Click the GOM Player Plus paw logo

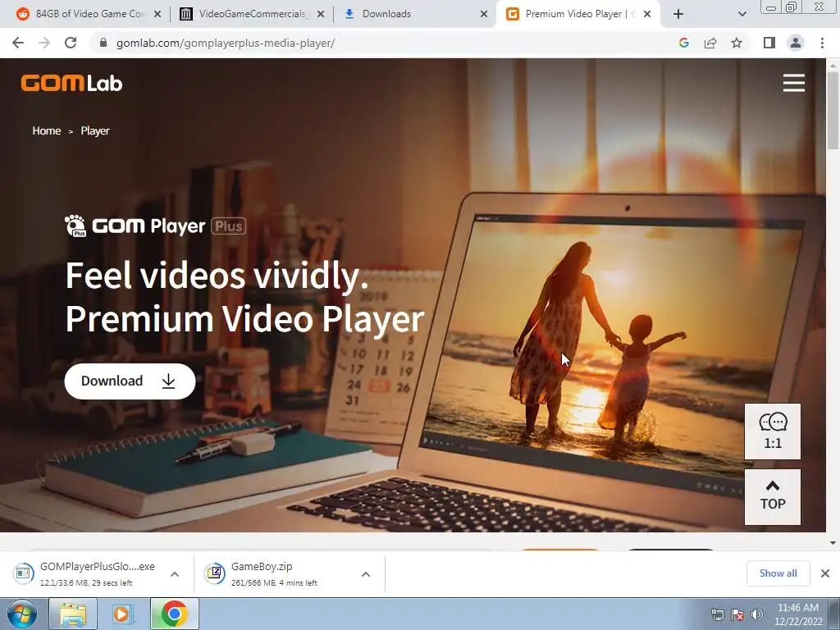click(x=75, y=226)
